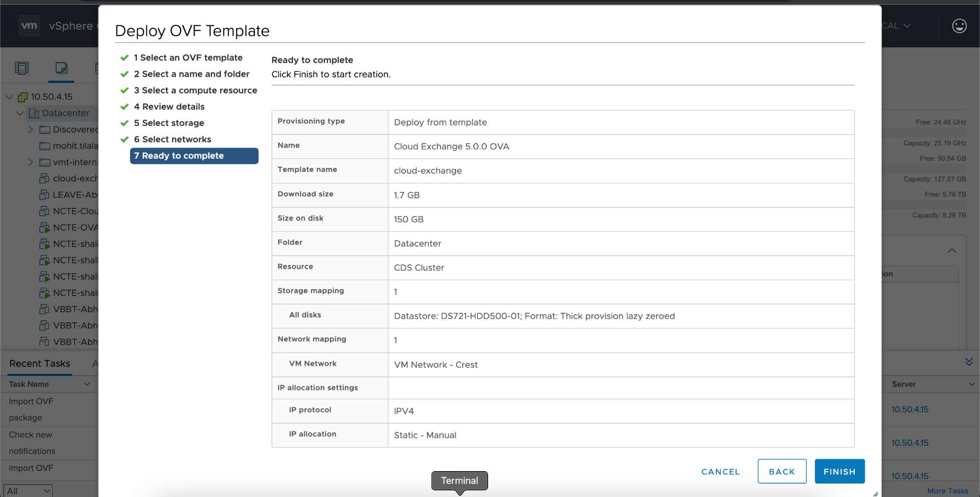Click the Terminal tooltip label

tap(459, 481)
